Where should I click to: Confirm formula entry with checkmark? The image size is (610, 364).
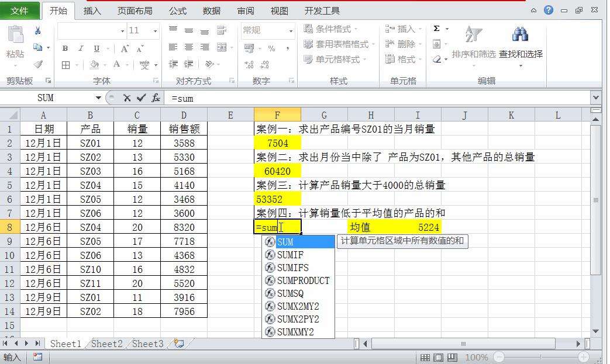coord(141,98)
